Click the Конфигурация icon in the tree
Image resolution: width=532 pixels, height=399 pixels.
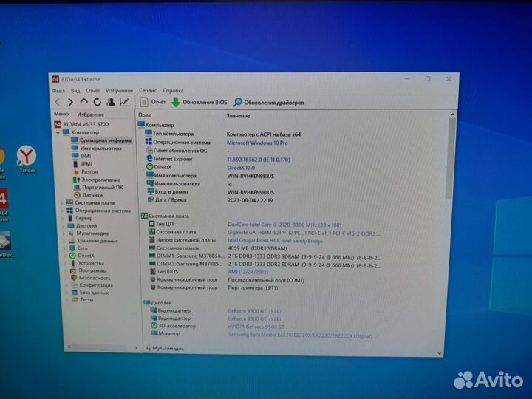[75, 285]
